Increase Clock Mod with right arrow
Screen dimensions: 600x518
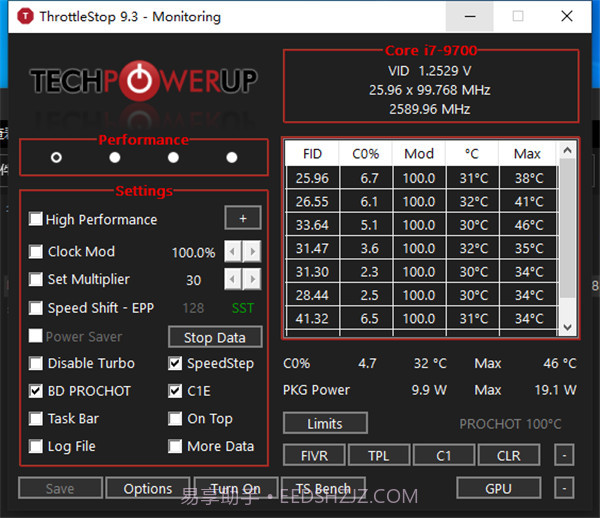(x=252, y=251)
